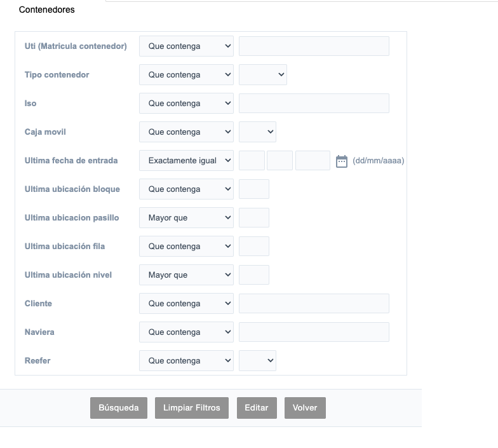This screenshot has height=448, width=498.
Task: Click the Editar button
Action: (257, 408)
